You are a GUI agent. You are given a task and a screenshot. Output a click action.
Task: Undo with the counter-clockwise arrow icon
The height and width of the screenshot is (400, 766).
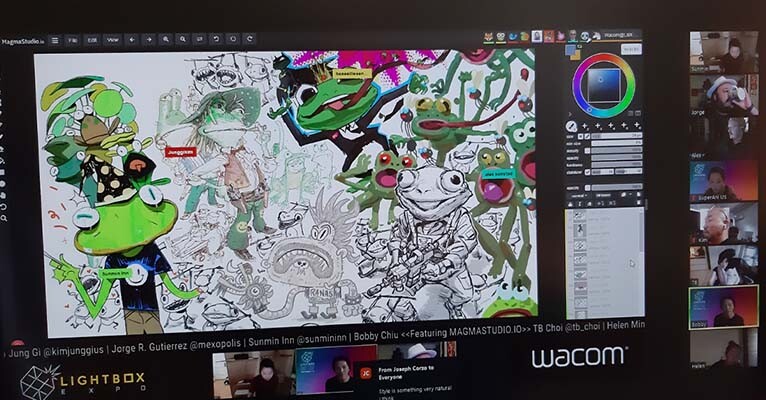[216, 39]
